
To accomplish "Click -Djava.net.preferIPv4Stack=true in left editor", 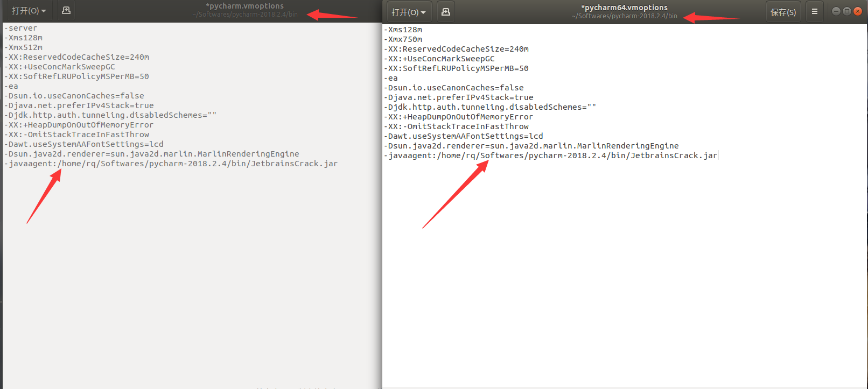I will (79, 105).
